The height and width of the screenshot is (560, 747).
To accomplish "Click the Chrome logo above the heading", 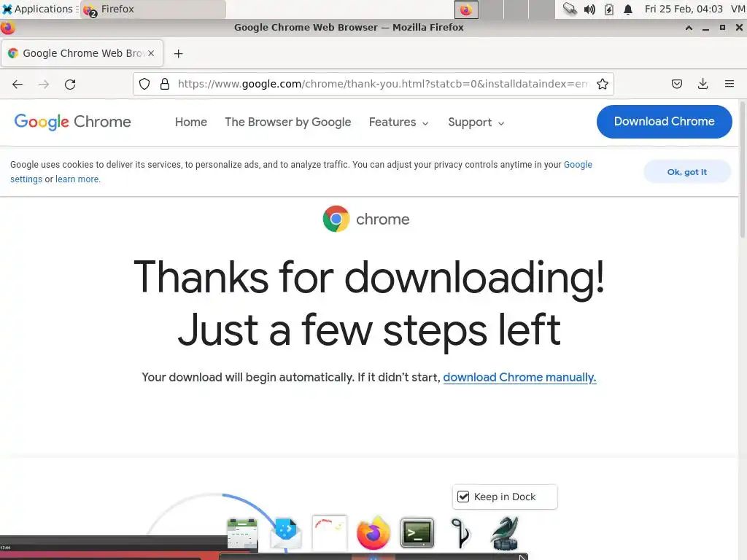I will [336, 219].
